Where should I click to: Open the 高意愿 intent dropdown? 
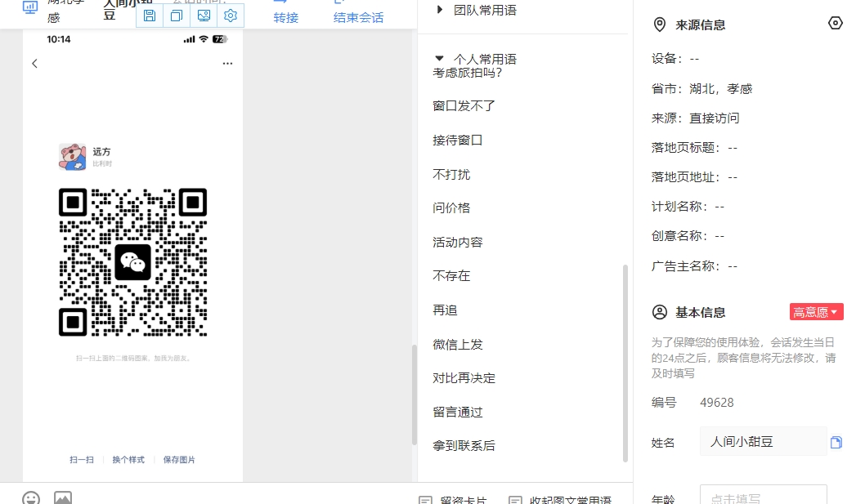point(816,311)
